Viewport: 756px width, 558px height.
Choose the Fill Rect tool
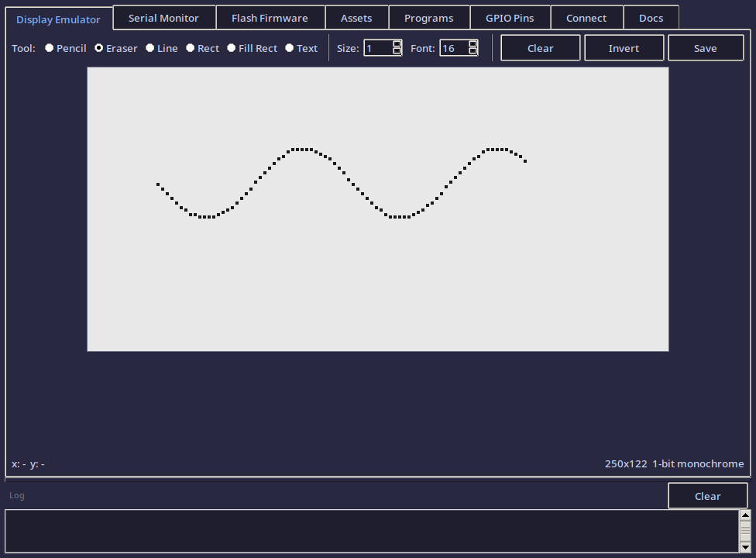pyautogui.click(x=231, y=47)
